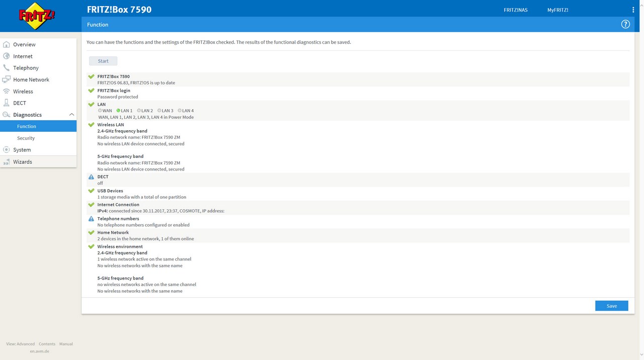
Task: Click green check beside Wireless environment
Action: [x=91, y=247]
